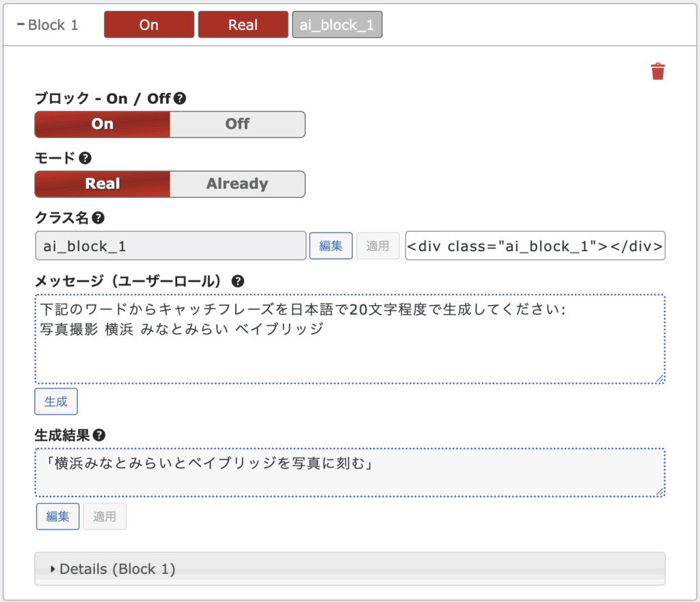Switch the block toggle to Off
This screenshot has width=700, height=602.
(x=237, y=125)
